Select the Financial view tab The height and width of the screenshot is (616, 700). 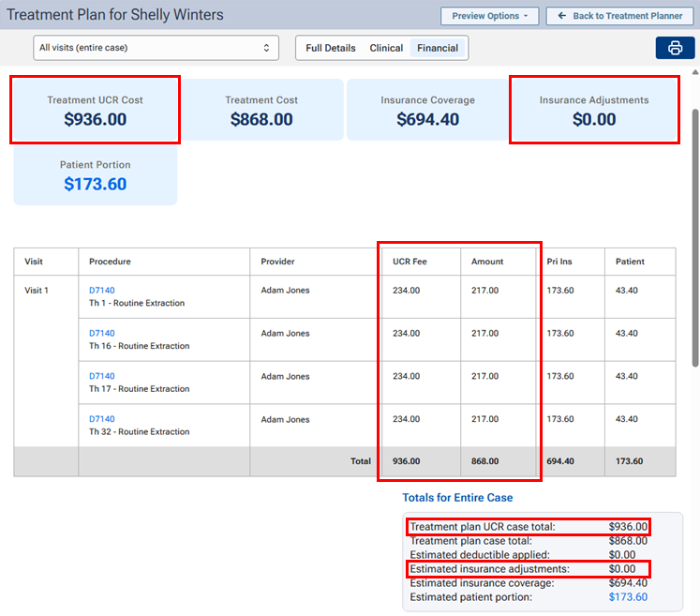tap(438, 48)
